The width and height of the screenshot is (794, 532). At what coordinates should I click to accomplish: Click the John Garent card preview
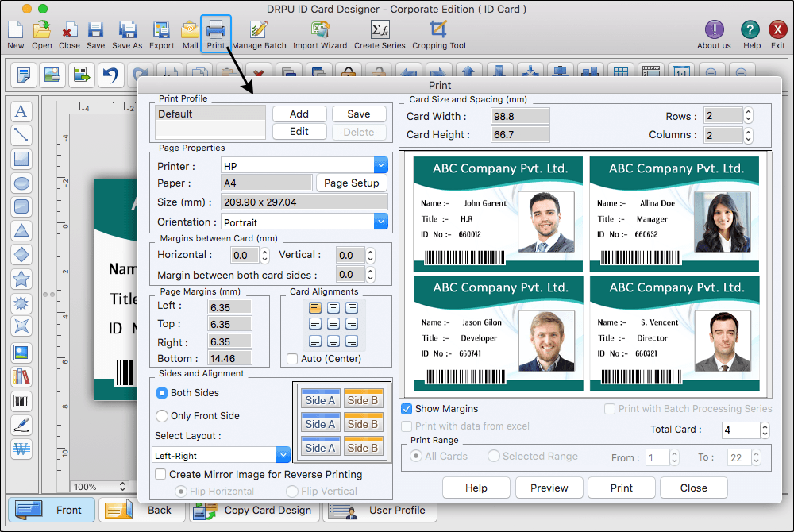pyautogui.click(x=499, y=214)
